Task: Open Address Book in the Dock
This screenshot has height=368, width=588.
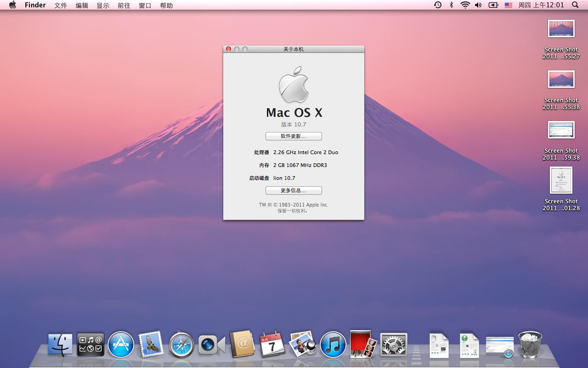Action: [x=242, y=344]
